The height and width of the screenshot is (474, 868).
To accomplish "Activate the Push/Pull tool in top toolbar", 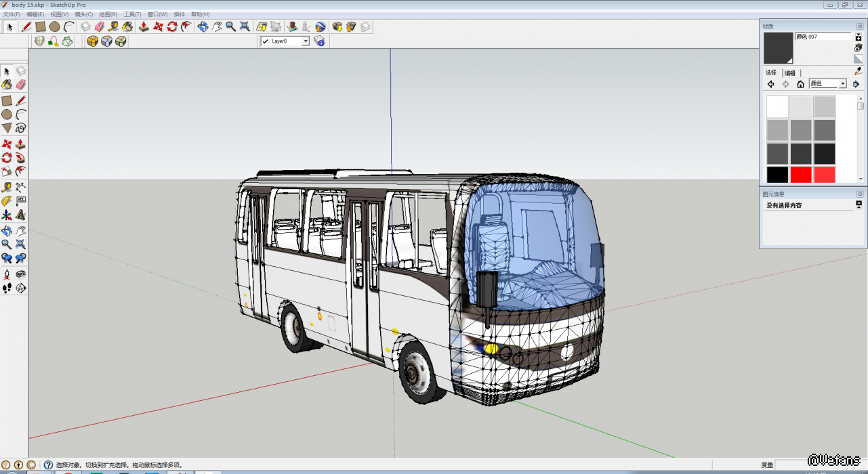I will [x=144, y=27].
